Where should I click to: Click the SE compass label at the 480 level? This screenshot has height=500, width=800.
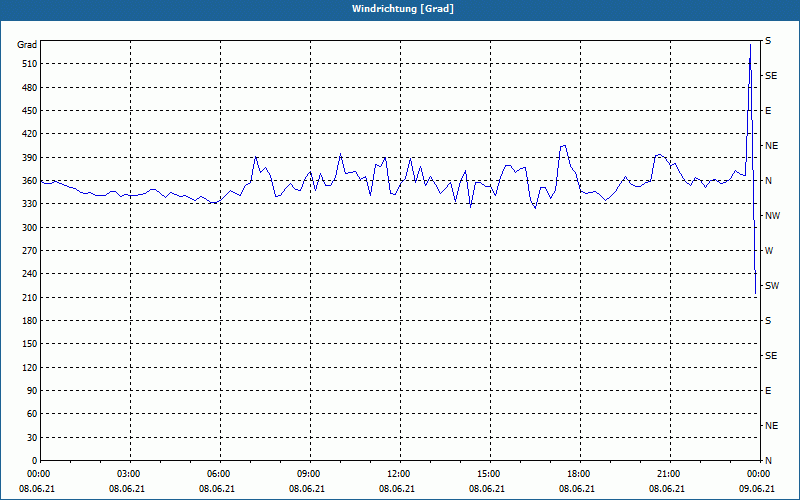[771, 76]
